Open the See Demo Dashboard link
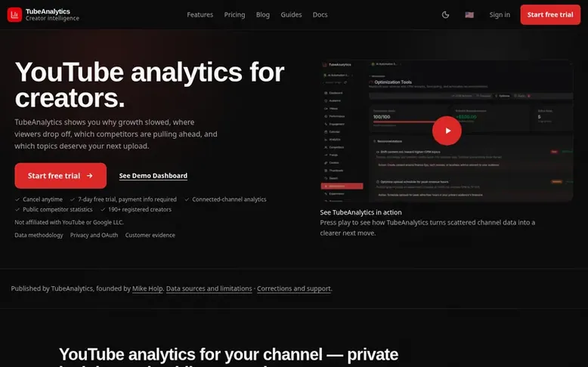Viewport: 588px width, 367px height. [x=153, y=175]
